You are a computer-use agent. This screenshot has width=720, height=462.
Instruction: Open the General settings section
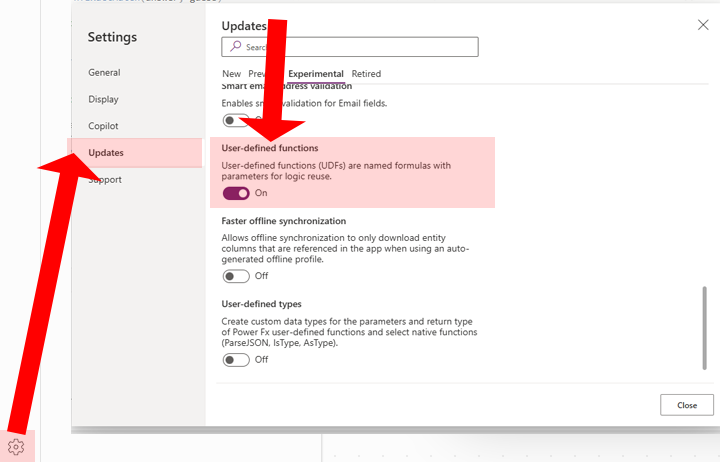(104, 73)
